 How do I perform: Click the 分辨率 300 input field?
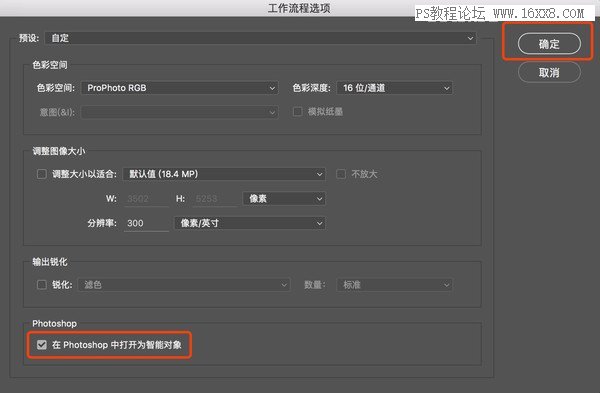tap(146, 223)
